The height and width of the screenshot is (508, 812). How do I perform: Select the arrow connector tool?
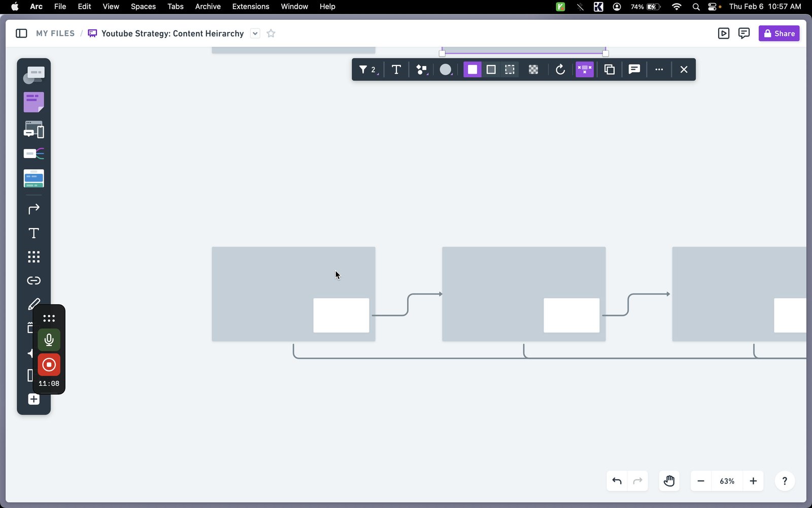tap(33, 209)
